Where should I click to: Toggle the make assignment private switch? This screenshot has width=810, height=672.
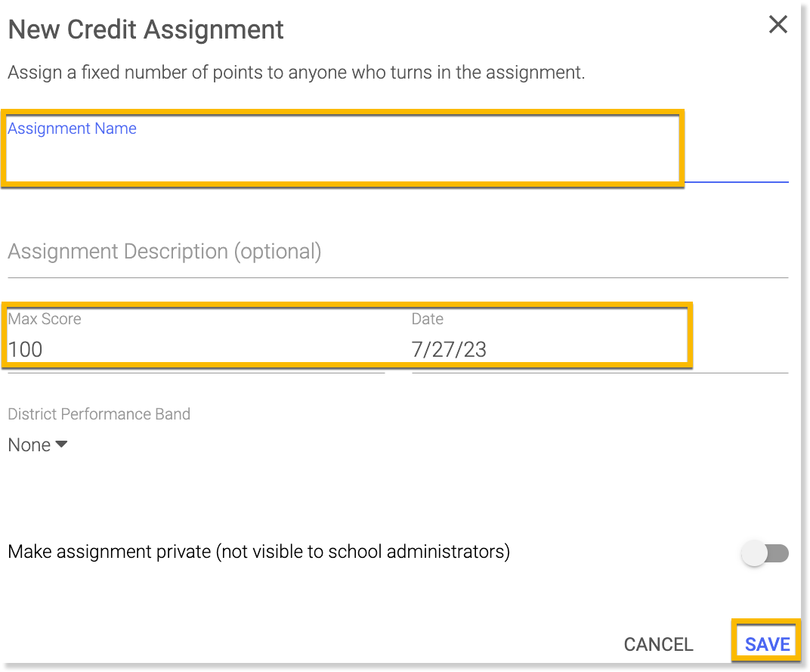tap(765, 553)
